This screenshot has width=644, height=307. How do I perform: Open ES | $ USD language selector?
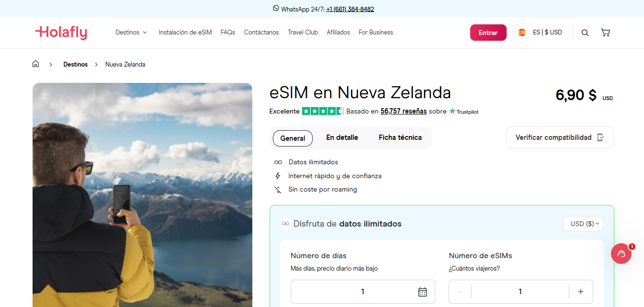pos(547,33)
